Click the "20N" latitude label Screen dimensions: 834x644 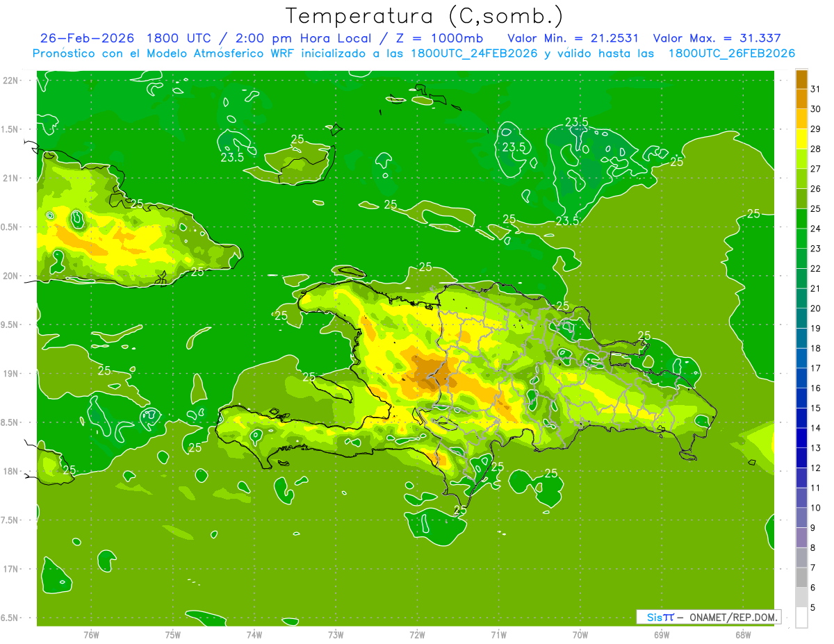point(10,276)
